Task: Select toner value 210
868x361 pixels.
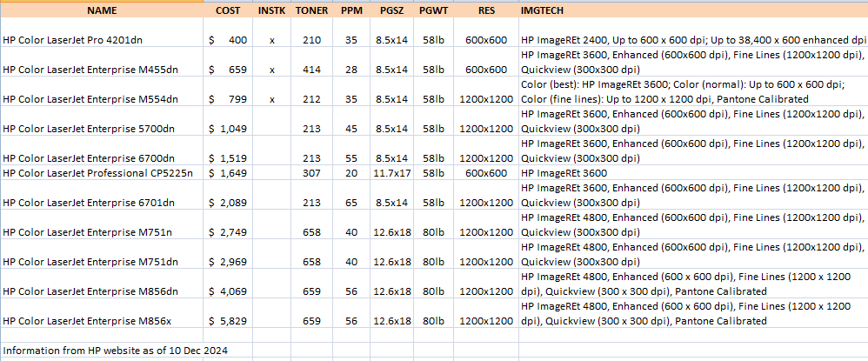Action: [311, 32]
